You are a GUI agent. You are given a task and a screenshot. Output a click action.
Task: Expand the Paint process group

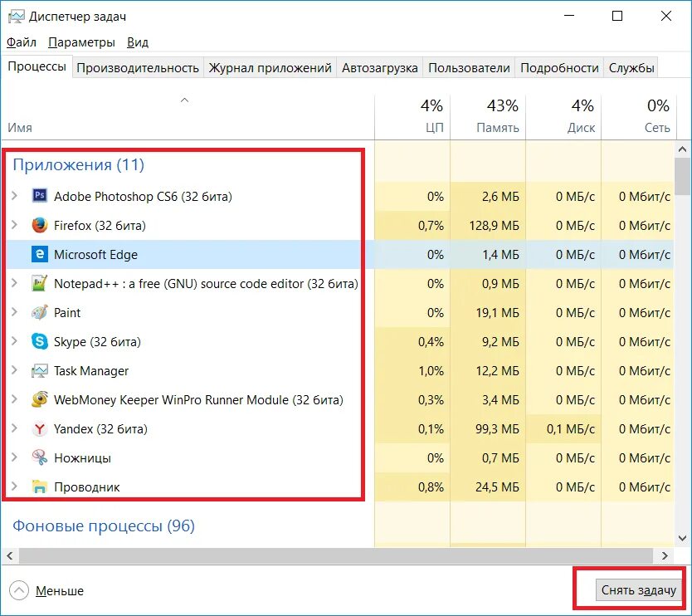[x=15, y=312]
